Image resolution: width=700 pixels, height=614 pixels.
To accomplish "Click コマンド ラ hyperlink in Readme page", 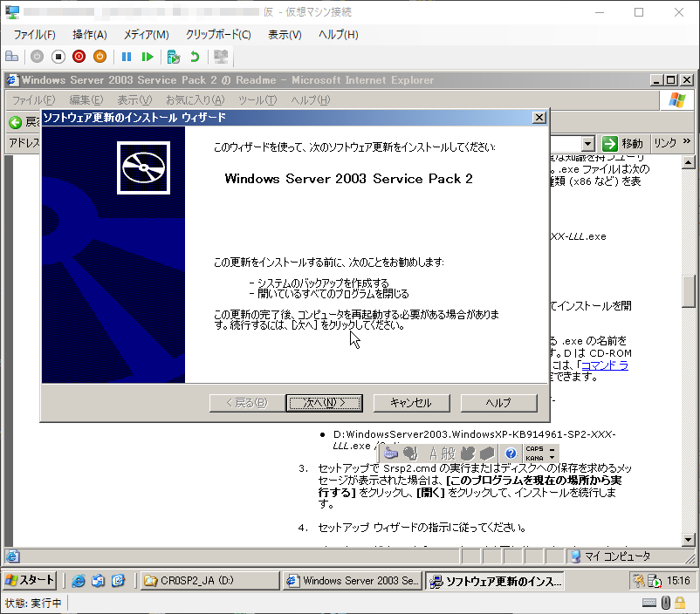I will tap(605, 365).
